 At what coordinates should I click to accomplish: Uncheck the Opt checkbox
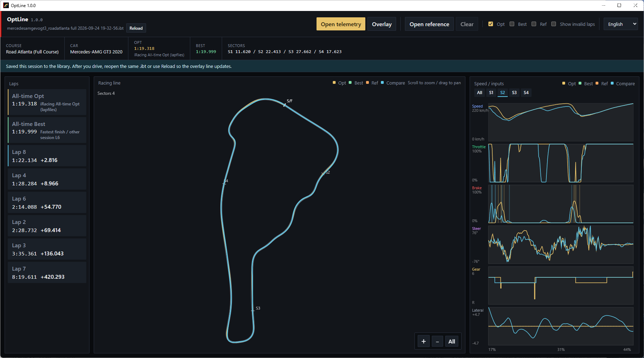click(x=491, y=24)
